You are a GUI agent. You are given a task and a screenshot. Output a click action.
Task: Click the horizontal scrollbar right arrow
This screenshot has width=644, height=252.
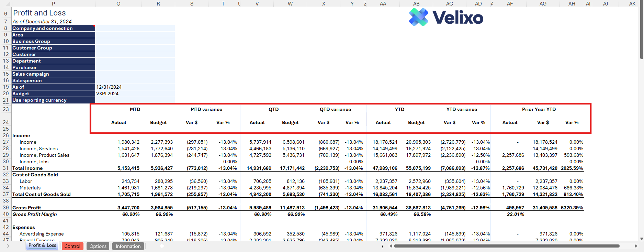coord(635,246)
